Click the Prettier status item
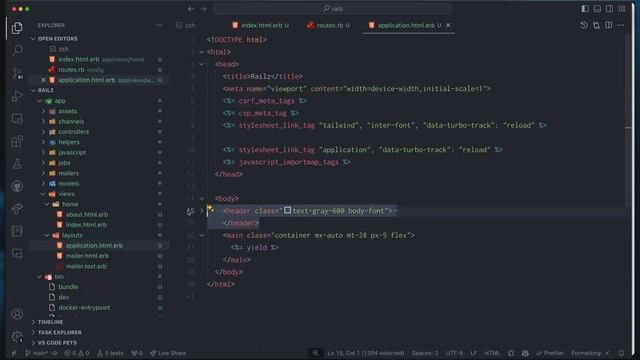 pos(550,353)
